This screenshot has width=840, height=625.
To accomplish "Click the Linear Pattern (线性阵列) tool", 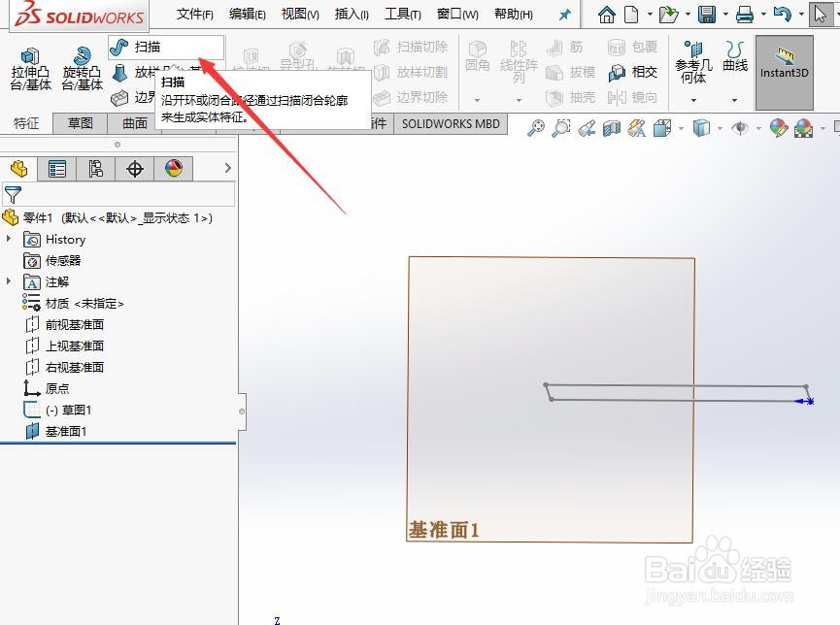I will [x=518, y=62].
